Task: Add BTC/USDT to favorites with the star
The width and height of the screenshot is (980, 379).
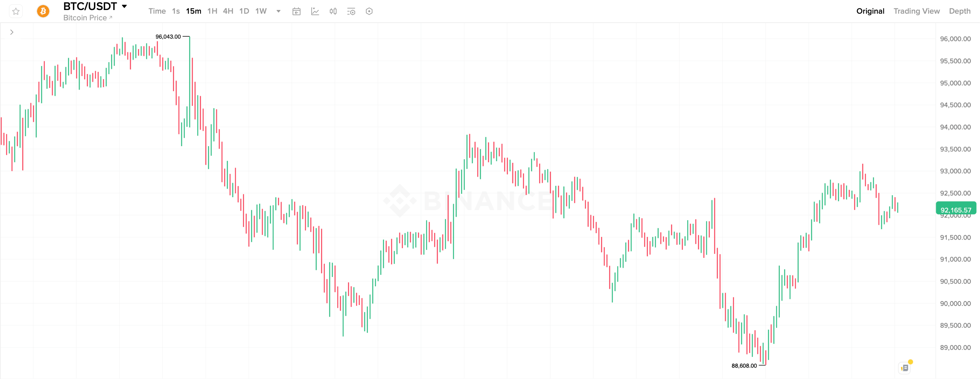Action: coord(16,11)
